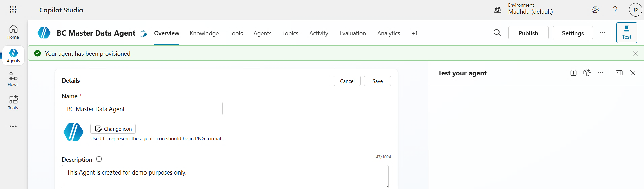The image size is (644, 189).
Task: Go to Home in the sidebar
Action: pyautogui.click(x=13, y=32)
